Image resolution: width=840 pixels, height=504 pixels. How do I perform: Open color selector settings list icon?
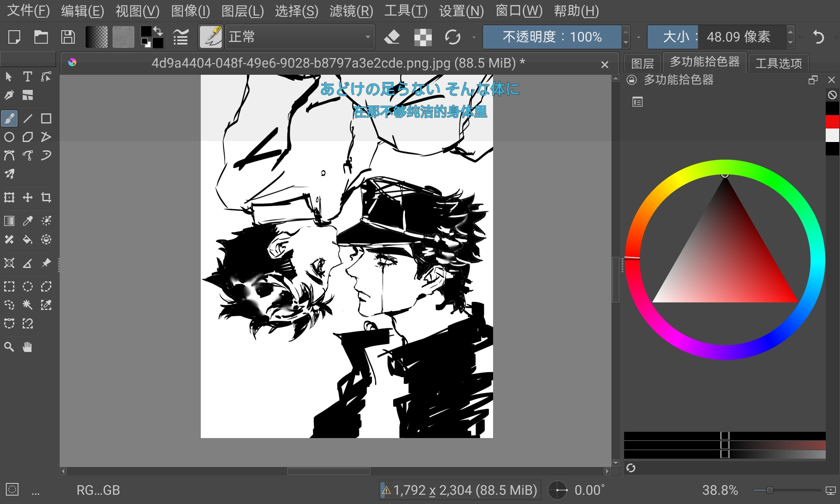pyautogui.click(x=637, y=102)
